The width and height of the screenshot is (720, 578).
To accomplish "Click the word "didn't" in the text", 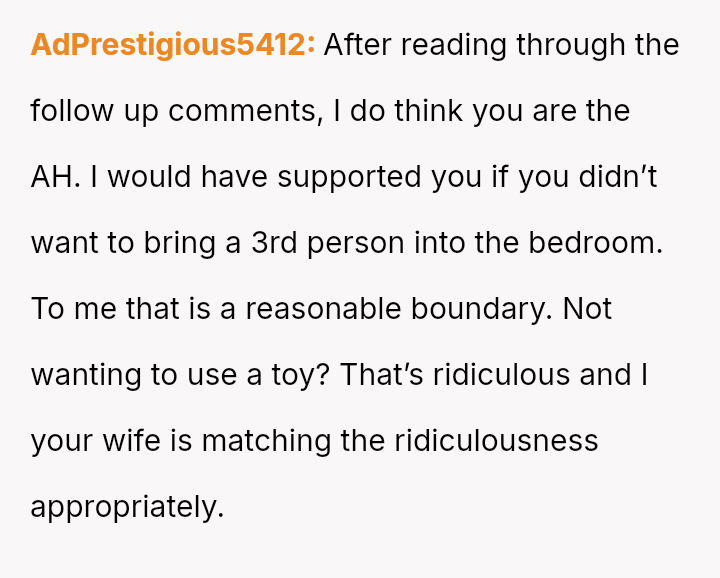I will 635,177.
